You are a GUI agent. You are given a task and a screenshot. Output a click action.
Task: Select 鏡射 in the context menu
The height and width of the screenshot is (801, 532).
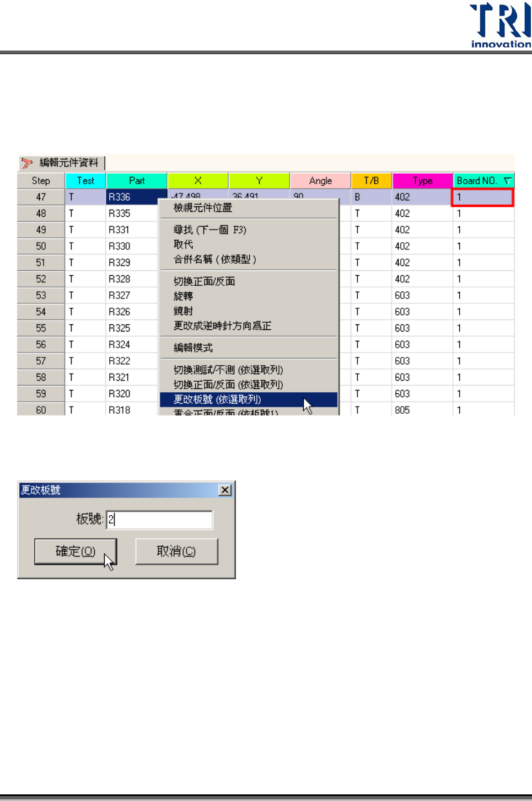183,311
